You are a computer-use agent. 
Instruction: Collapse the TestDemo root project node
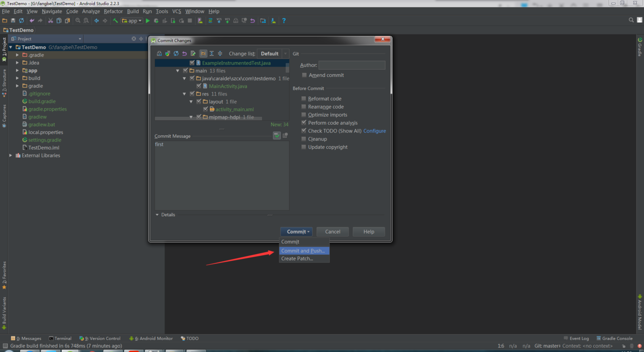coord(10,47)
